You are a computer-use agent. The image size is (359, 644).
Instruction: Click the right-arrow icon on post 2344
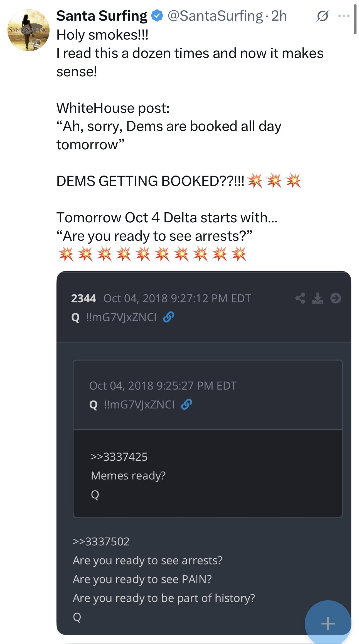click(x=336, y=298)
